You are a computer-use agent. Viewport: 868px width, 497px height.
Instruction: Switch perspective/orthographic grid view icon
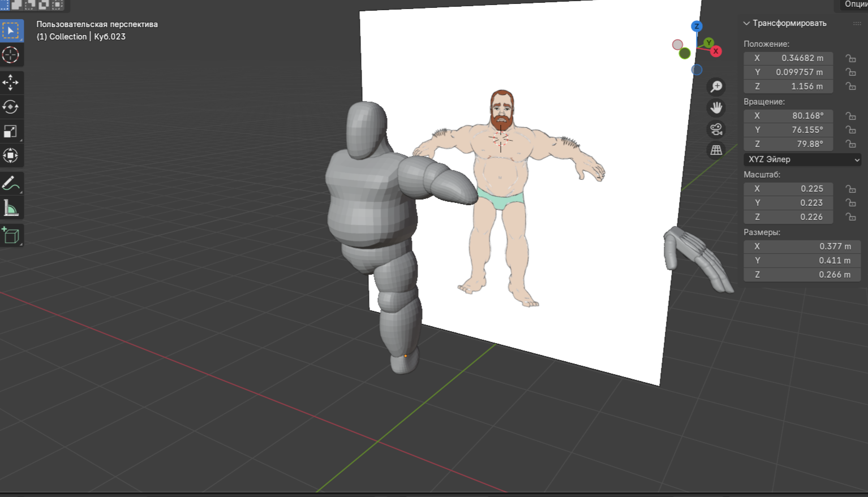(x=716, y=150)
